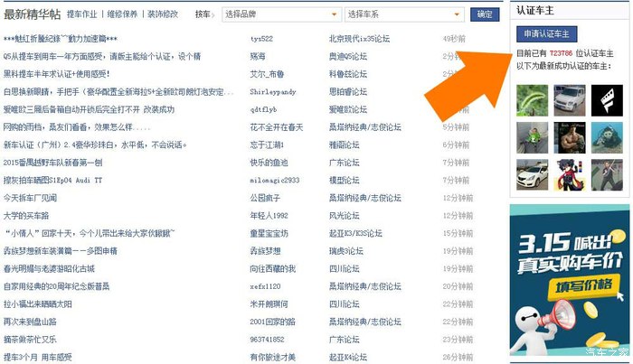Open the black avatar with white logo

[605, 99]
